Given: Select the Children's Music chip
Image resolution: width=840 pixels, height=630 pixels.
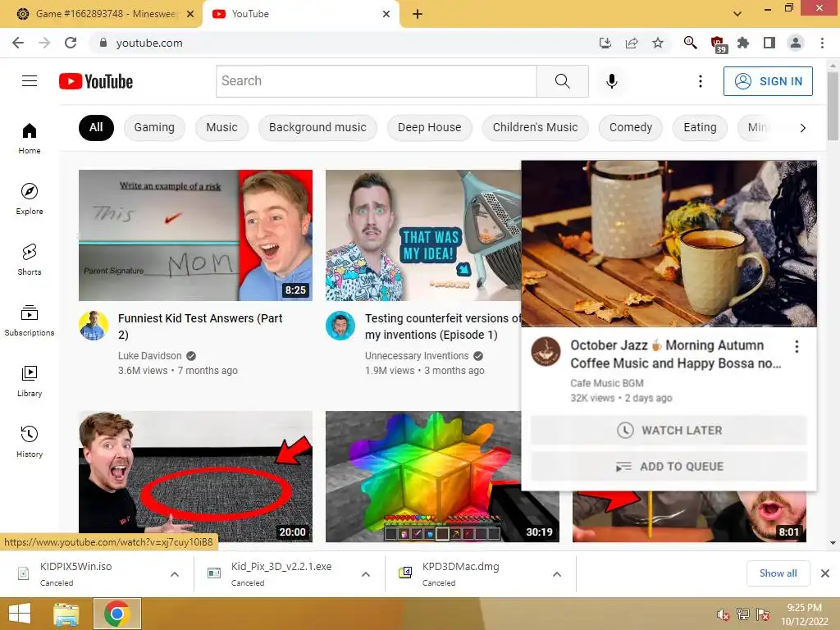Looking at the screenshot, I should point(535,127).
